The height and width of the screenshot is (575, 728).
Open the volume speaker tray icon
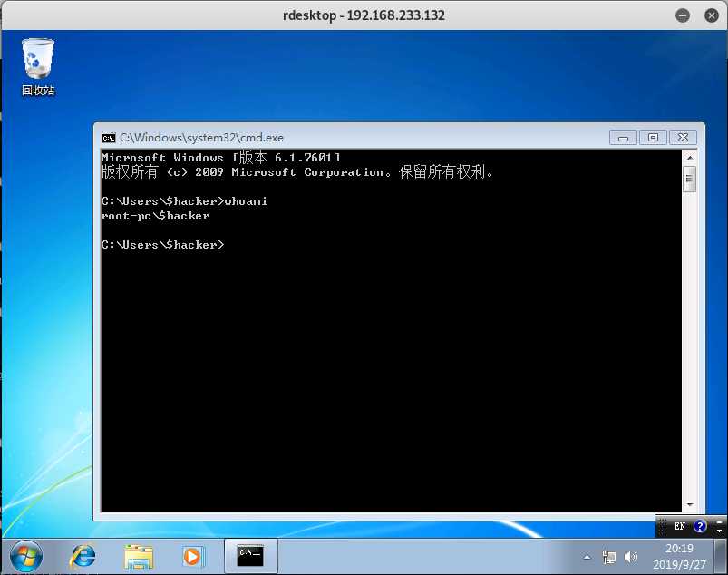pyautogui.click(x=631, y=557)
